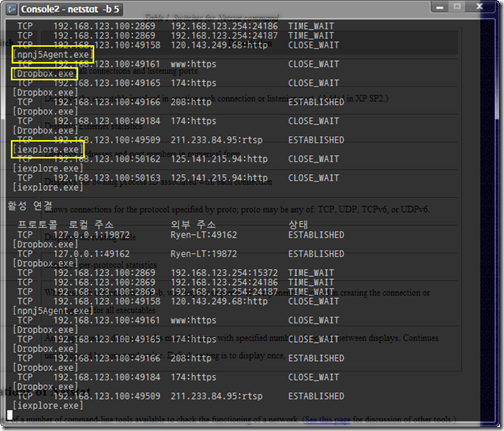Click the '외부 주소' column header
504x431 pixels.
[193, 224]
